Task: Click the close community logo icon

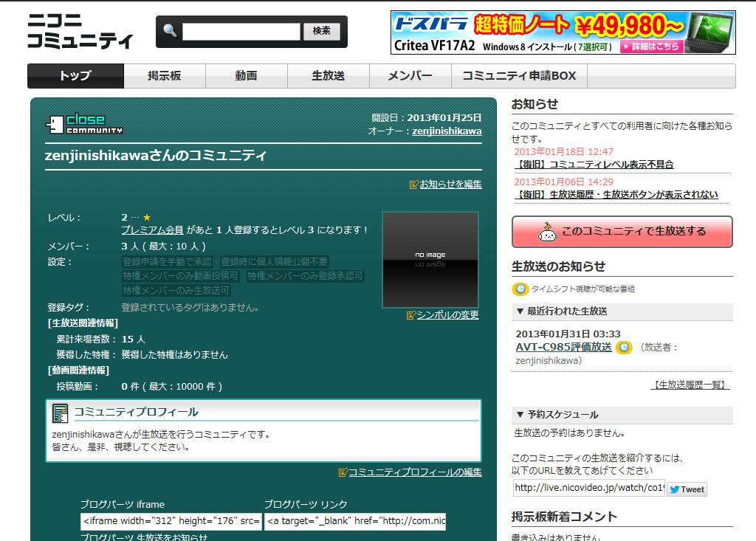Action: point(84,124)
